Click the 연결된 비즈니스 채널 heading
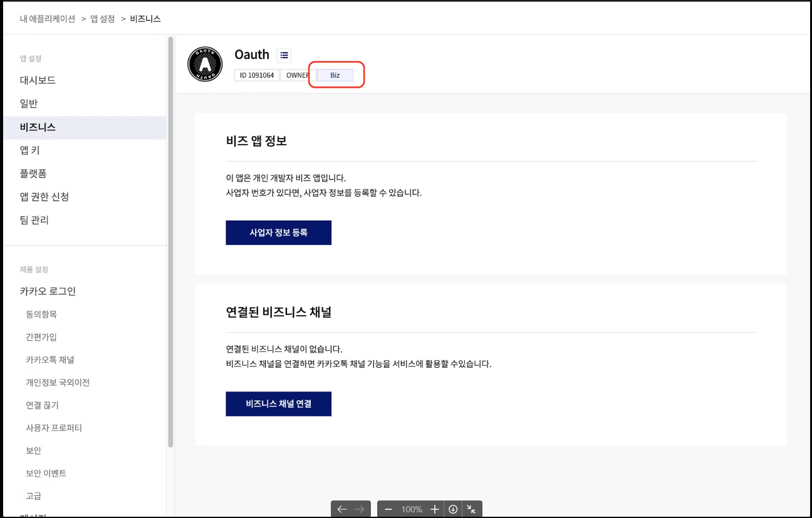The width and height of the screenshot is (812, 518). [x=279, y=312]
